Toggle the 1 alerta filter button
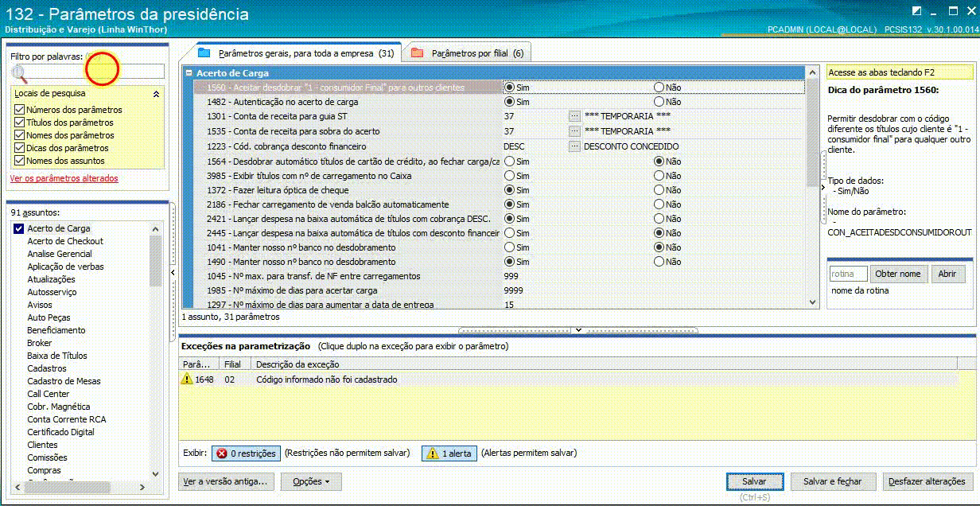980x506 pixels. point(448,453)
